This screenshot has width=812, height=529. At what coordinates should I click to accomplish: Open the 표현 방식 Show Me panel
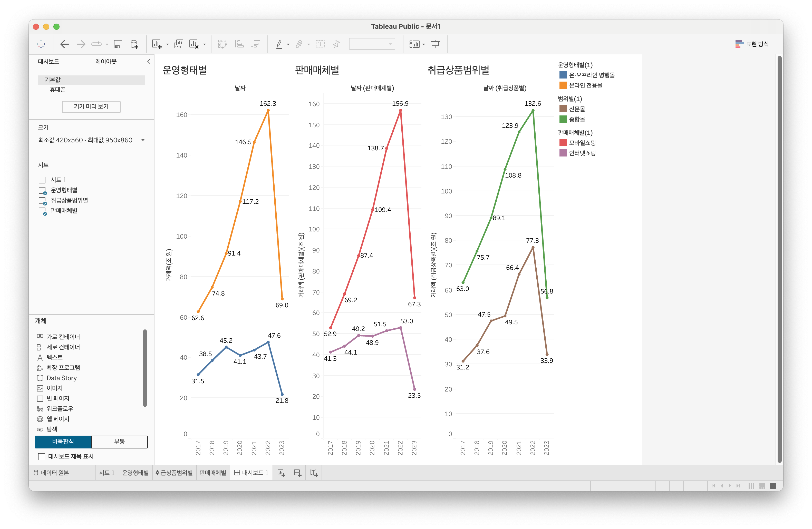tap(752, 44)
